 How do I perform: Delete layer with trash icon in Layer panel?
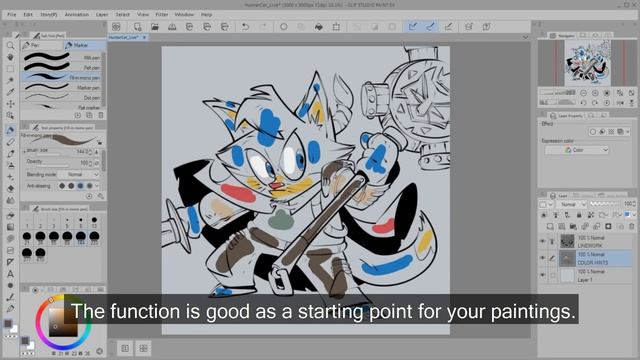632,226
